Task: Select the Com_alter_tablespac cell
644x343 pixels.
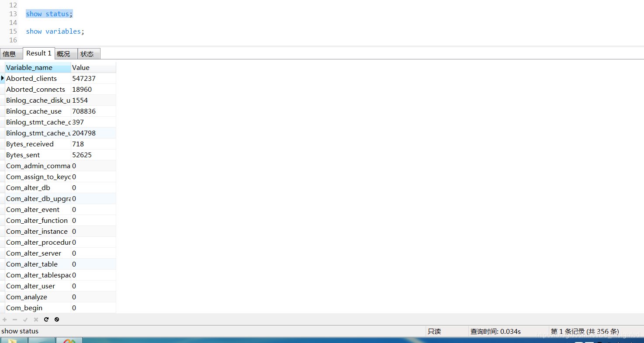Action: point(38,275)
